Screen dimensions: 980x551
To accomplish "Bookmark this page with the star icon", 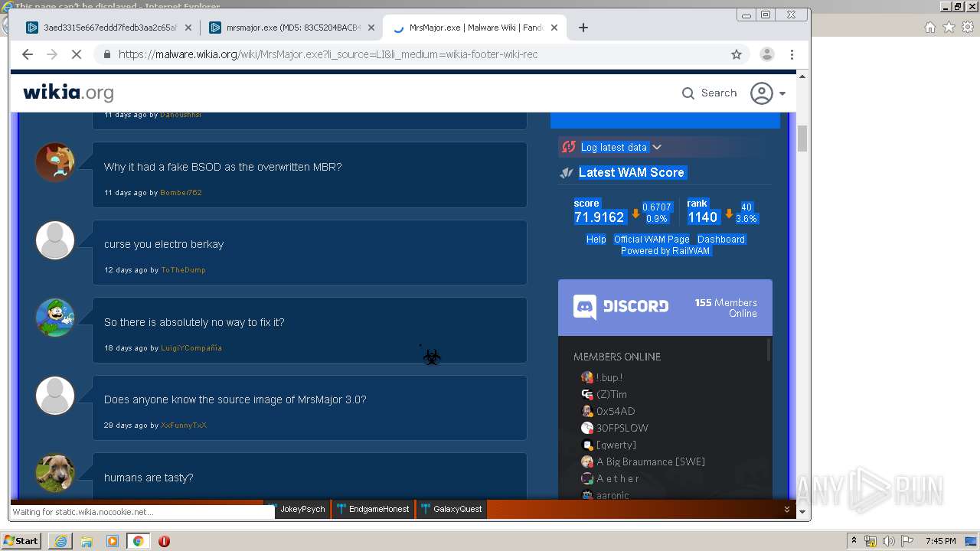I will tap(737, 54).
